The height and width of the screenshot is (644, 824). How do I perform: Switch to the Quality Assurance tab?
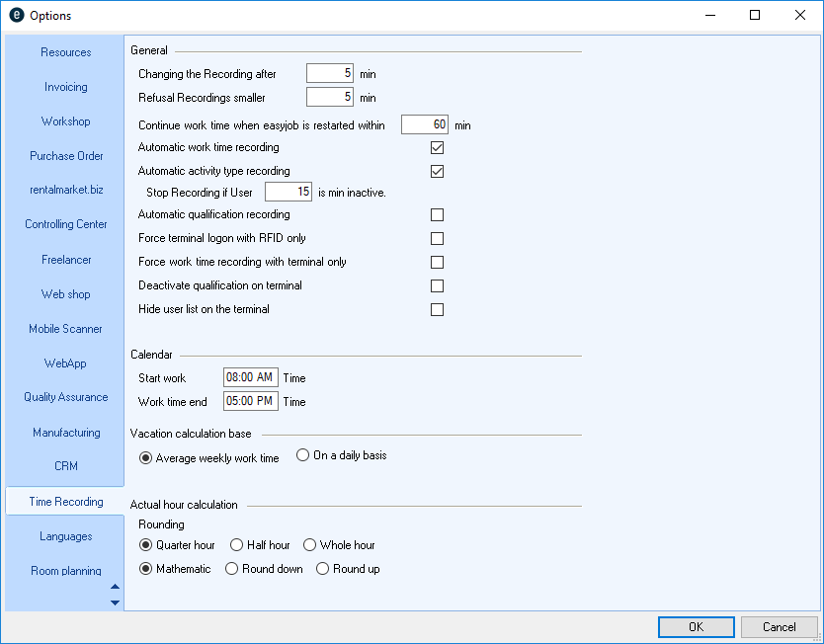65,397
